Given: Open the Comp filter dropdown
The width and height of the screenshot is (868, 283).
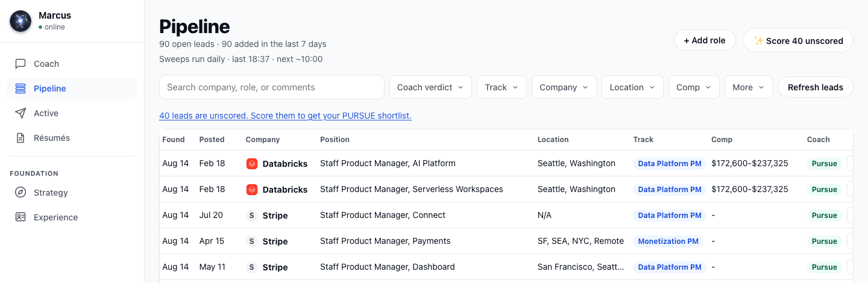Looking at the screenshot, I should (x=694, y=87).
